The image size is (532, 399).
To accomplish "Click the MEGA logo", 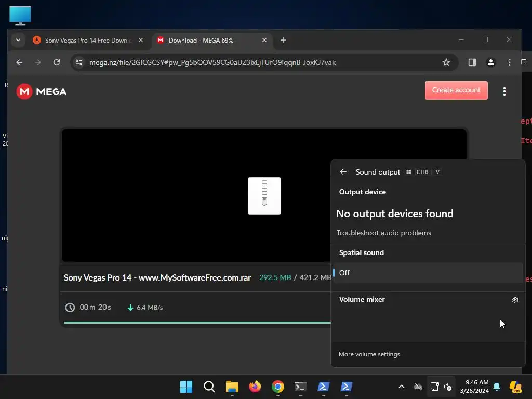I will pyautogui.click(x=41, y=91).
